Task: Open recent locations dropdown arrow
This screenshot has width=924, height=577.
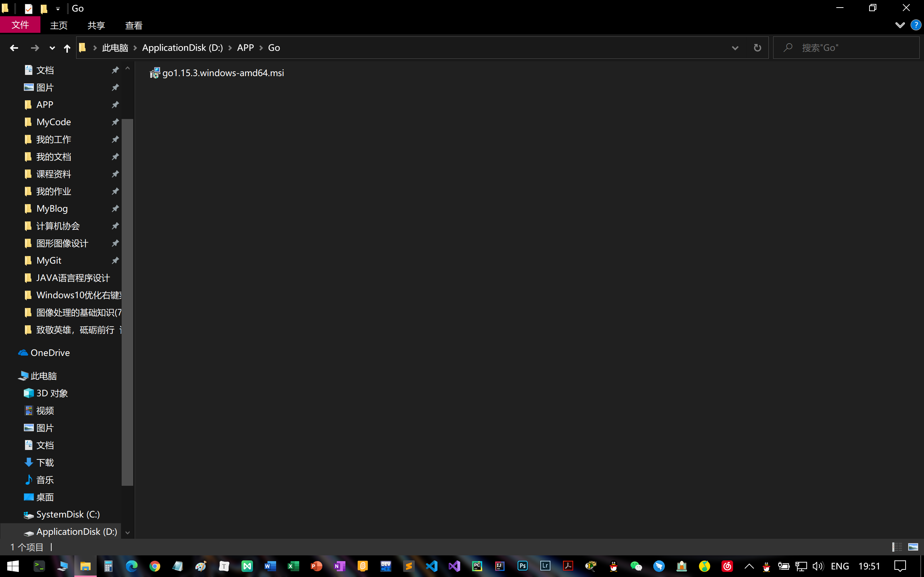Action: [x=52, y=48]
